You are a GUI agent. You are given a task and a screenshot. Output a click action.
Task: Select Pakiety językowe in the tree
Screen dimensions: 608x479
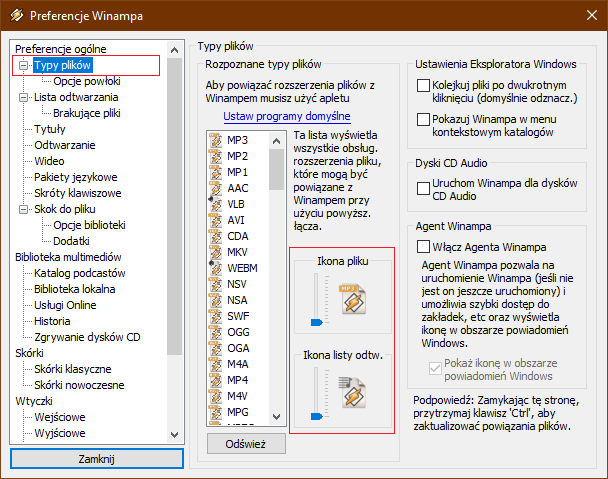point(76,177)
